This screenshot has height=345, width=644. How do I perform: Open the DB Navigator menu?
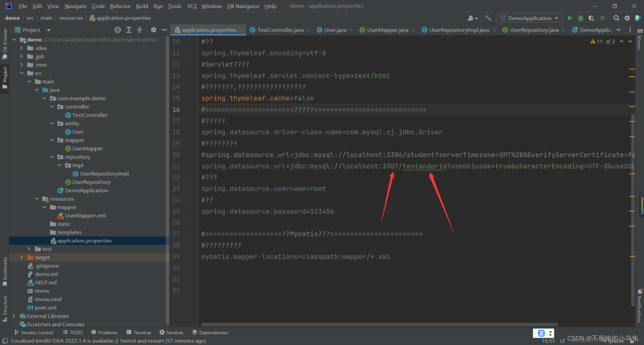(x=244, y=6)
